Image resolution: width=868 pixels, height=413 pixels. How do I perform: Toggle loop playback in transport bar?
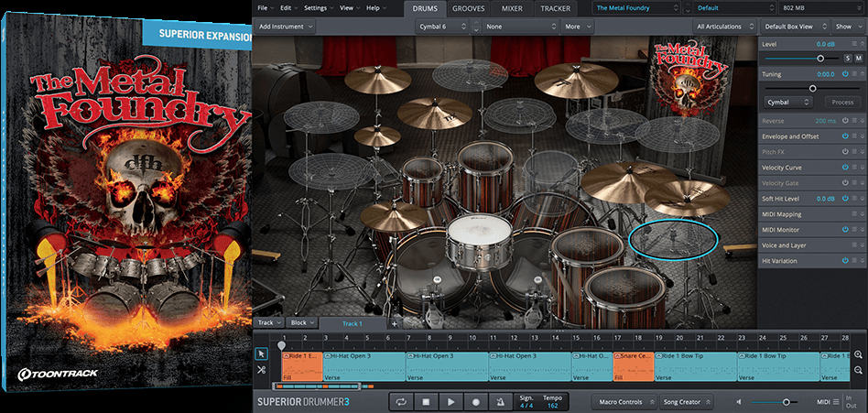coord(401,402)
